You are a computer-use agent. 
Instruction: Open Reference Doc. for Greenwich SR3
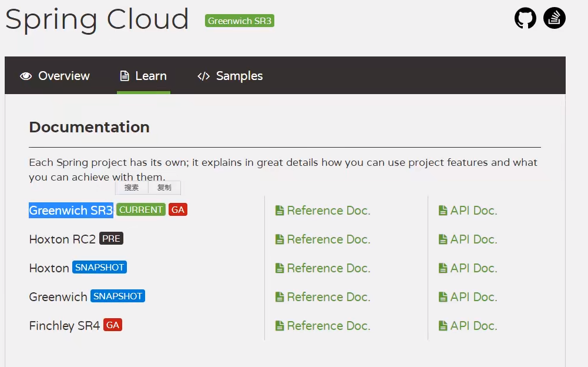pyautogui.click(x=322, y=211)
